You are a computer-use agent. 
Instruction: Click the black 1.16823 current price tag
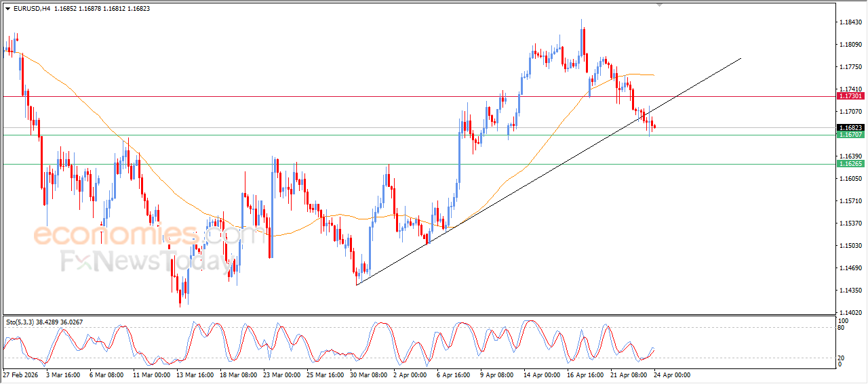pos(850,127)
